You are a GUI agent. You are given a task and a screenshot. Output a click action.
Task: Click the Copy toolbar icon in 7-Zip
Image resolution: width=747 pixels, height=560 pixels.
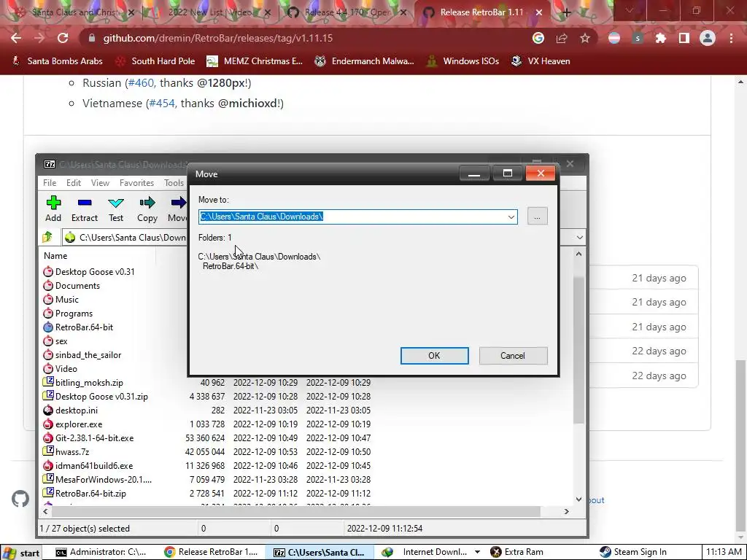(x=147, y=209)
